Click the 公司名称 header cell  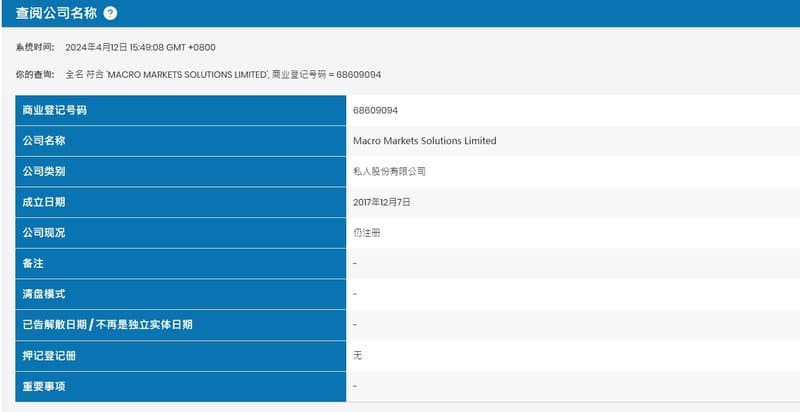(181, 141)
